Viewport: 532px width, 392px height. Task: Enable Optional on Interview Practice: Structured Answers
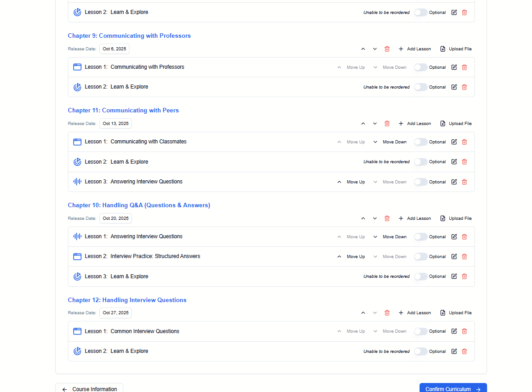420,257
